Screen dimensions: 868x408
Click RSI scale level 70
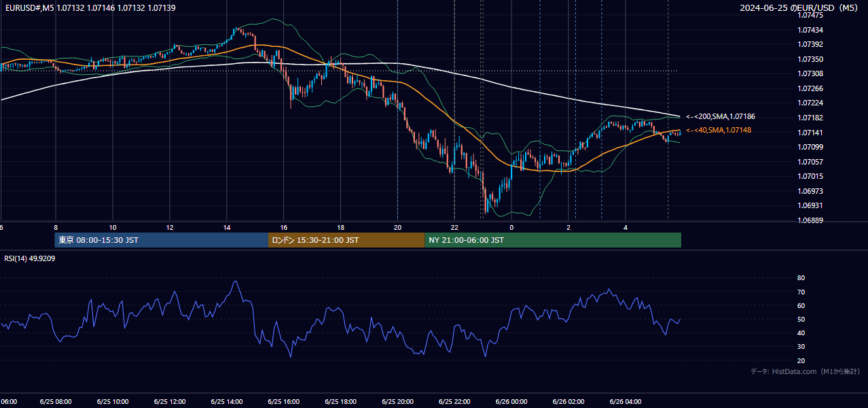point(801,292)
